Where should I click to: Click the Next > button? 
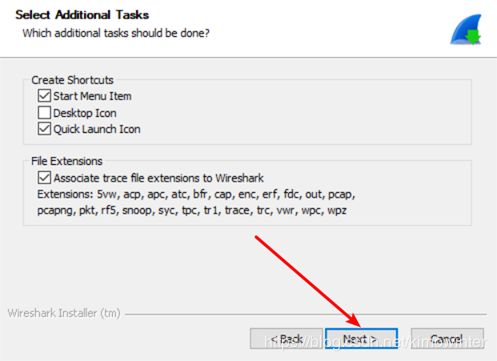pos(361,339)
